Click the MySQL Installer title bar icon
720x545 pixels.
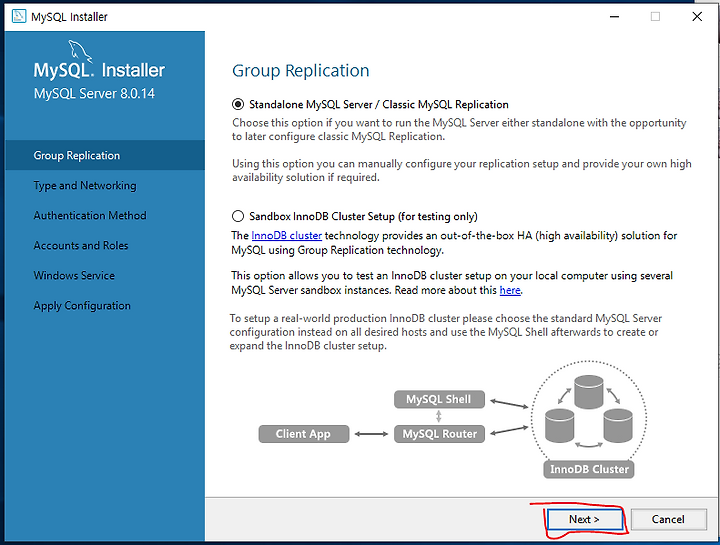pos(19,17)
